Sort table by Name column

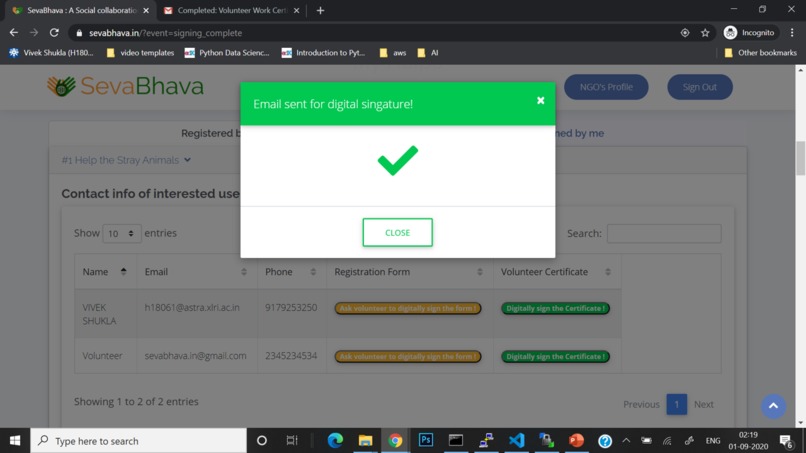pos(105,271)
